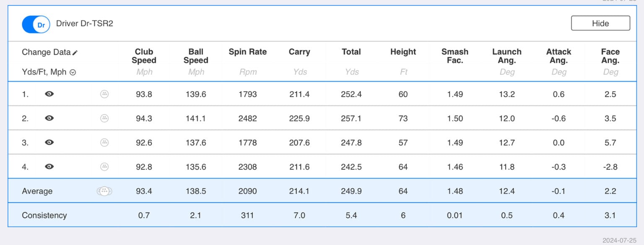Screen dimensions: 644x245
Task: Click the dispersion icon for shot 1
Action: click(x=104, y=94)
